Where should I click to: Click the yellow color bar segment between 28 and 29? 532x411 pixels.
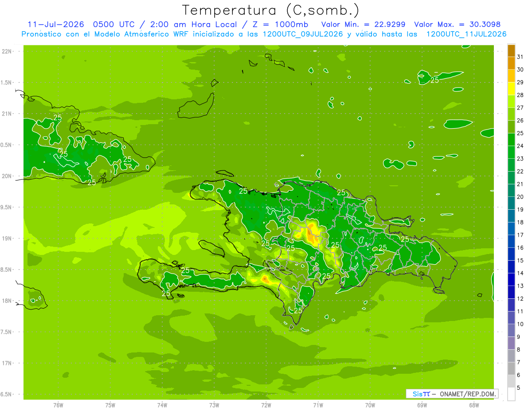coord(511,89)
